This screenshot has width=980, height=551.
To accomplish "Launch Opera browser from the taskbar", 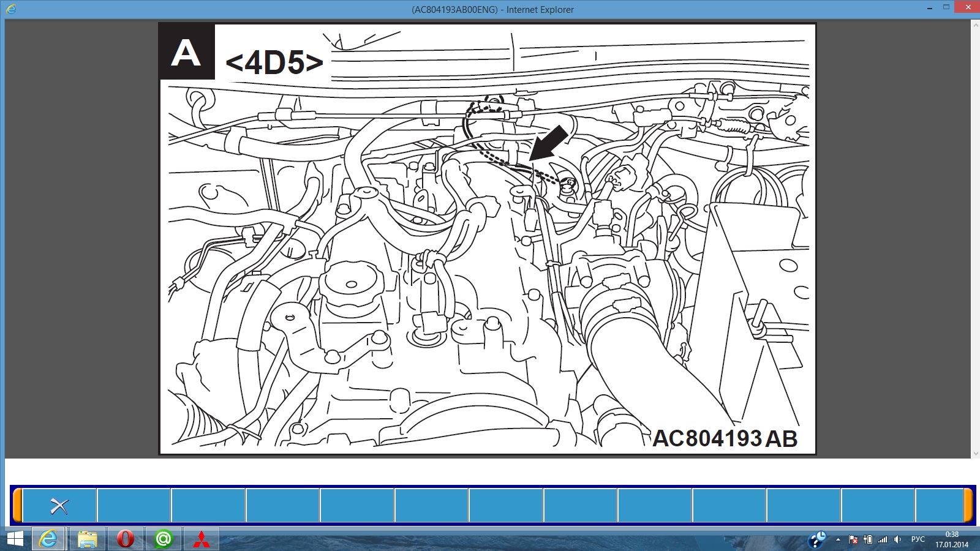I will pos(125,539).
